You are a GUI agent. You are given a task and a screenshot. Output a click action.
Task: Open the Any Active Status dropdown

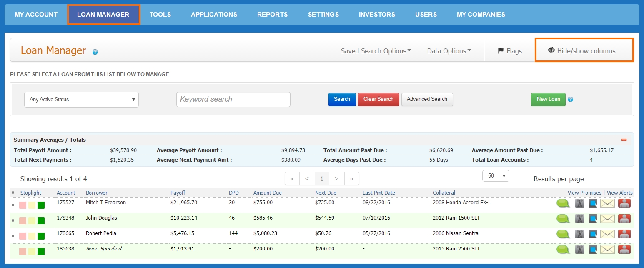click(81, 100)
